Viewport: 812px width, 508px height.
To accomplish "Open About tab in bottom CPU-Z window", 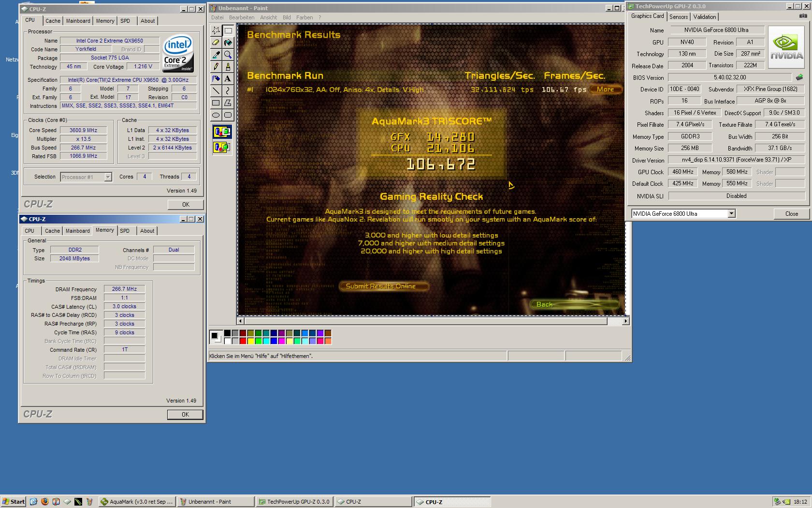I will [x=147, y=231].
